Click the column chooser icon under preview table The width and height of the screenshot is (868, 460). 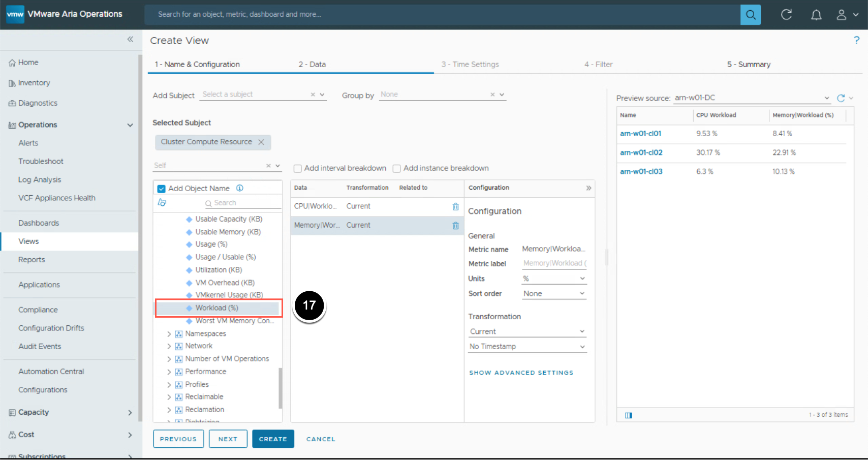pyautogui.click(x=629, y=415)
